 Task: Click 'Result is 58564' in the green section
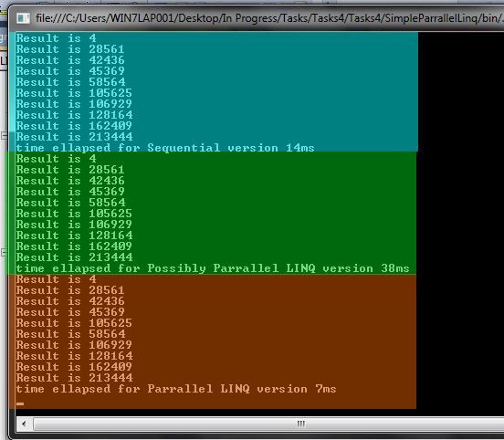pos(70,203)
